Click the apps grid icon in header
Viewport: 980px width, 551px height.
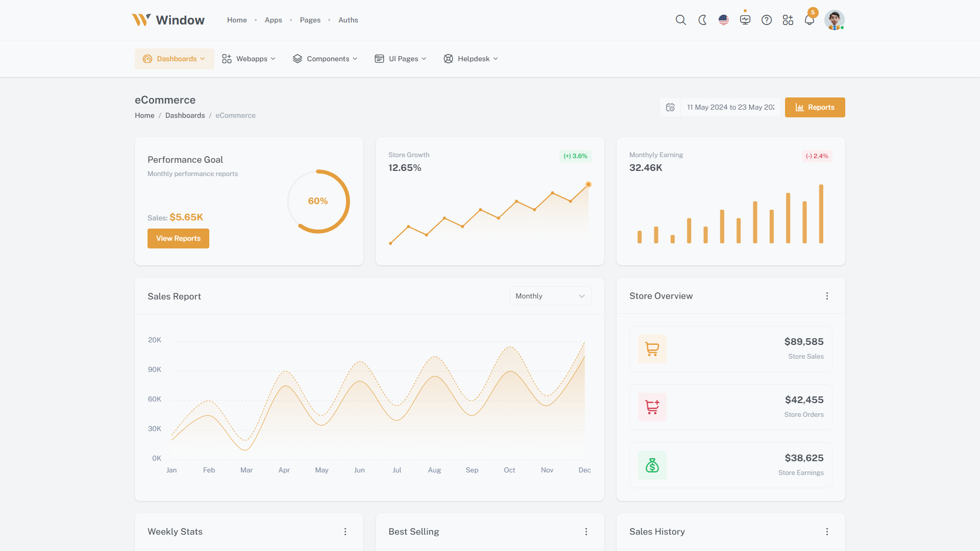click(x=788, y=20)
